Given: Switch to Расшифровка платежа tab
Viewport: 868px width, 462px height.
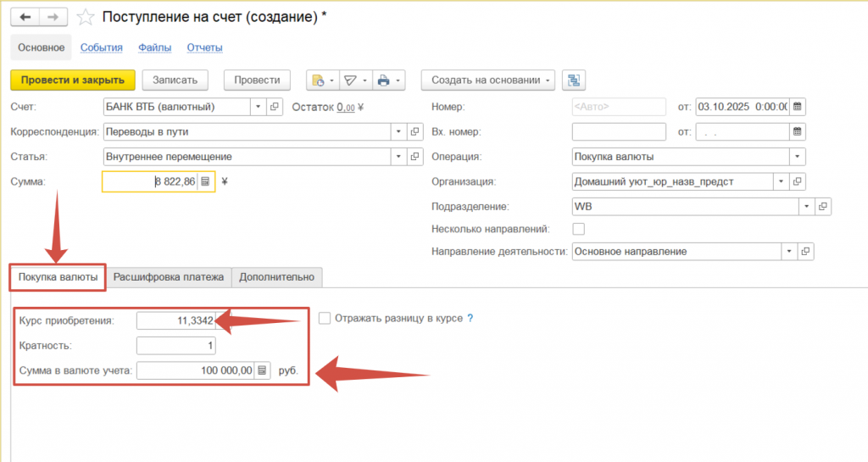Looking at the screenshot, I should tap(169, 276).
